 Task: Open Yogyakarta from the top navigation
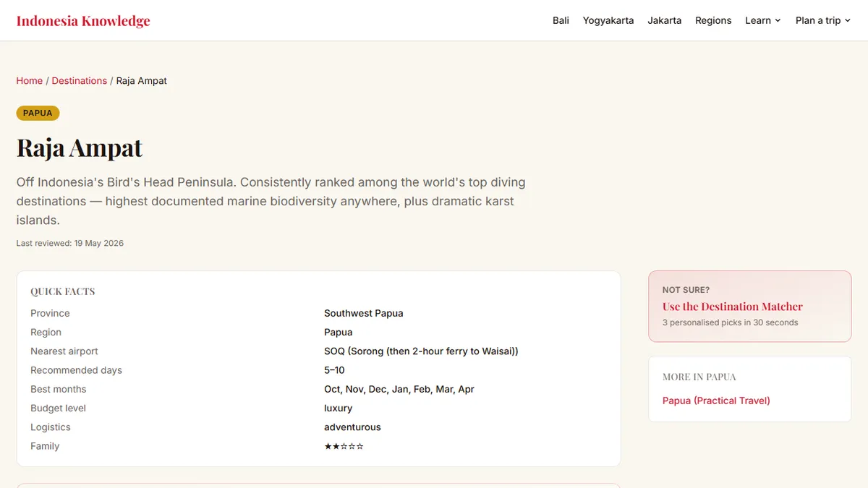coord(608,20)
